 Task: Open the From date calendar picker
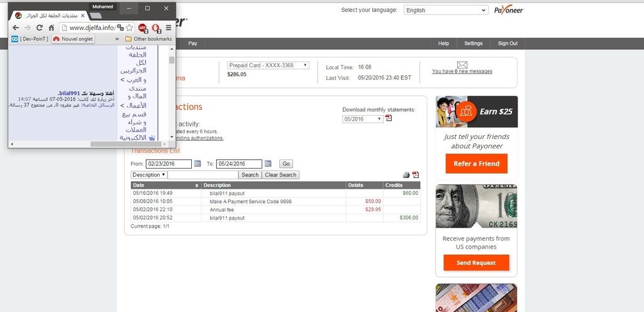[197, 164]
